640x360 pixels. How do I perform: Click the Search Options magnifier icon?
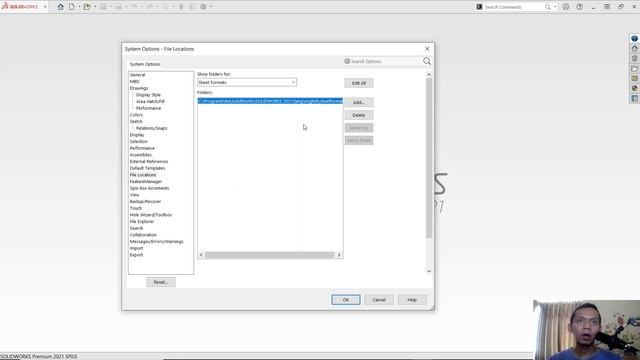coord(427,61)
